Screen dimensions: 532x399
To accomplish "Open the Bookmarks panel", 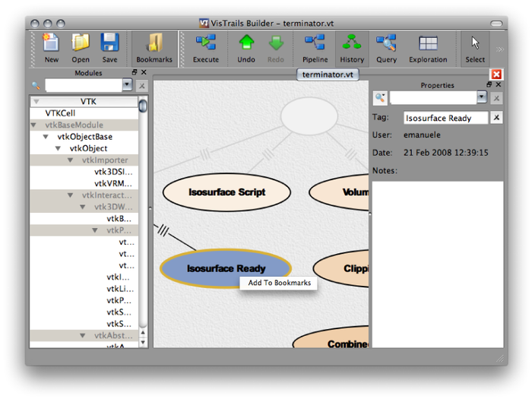I will 154,47.
